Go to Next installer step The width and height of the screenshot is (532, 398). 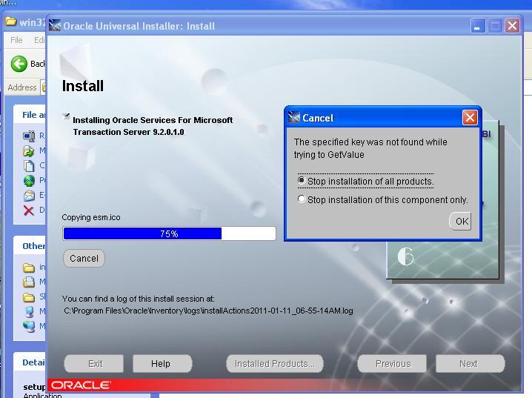point(470,364)
